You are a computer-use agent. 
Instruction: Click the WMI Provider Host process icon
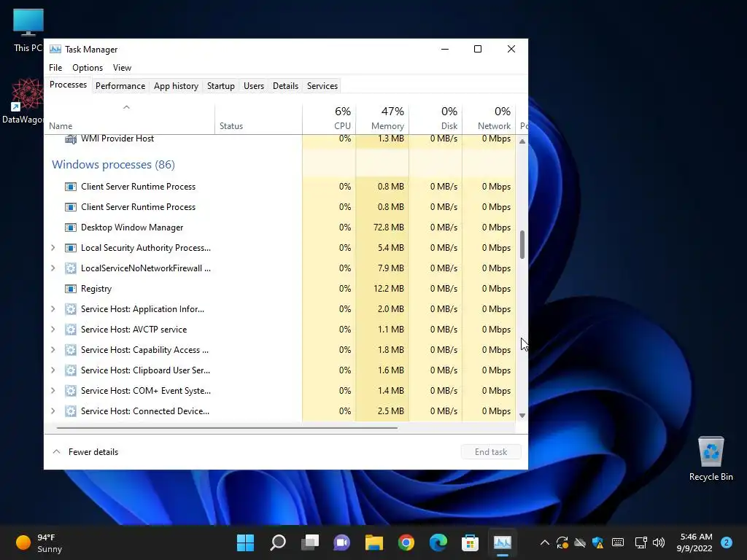pos(71,139)
